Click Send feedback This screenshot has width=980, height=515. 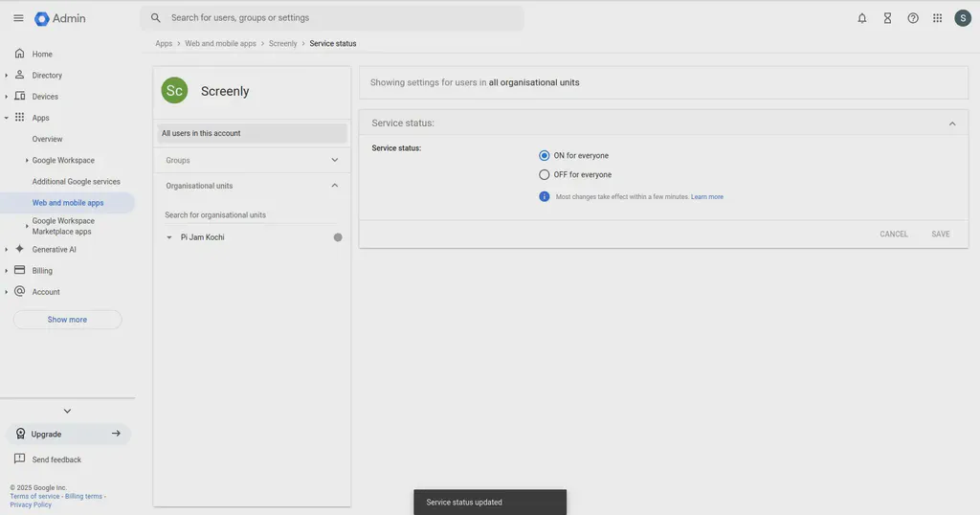point(56,459)
